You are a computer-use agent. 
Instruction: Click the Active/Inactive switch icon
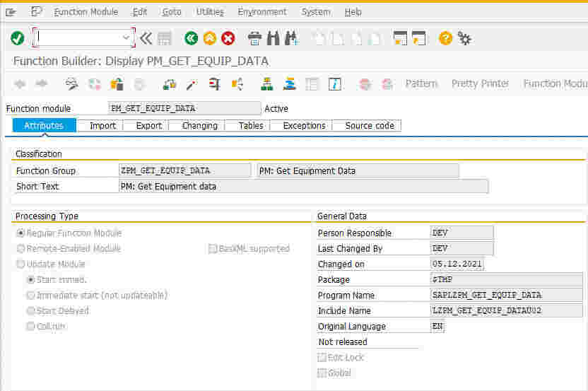[x=95, y=84]
